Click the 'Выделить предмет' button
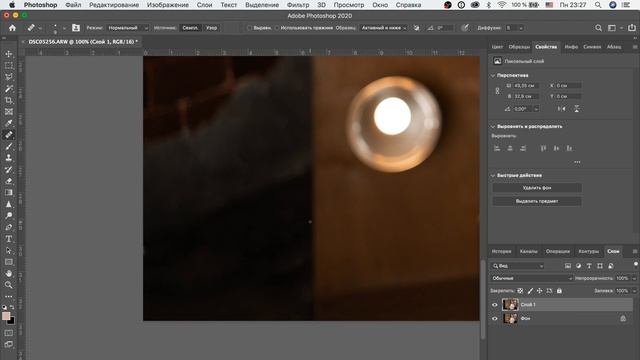This screenshot has width=640, height=360. pos(537,201)
